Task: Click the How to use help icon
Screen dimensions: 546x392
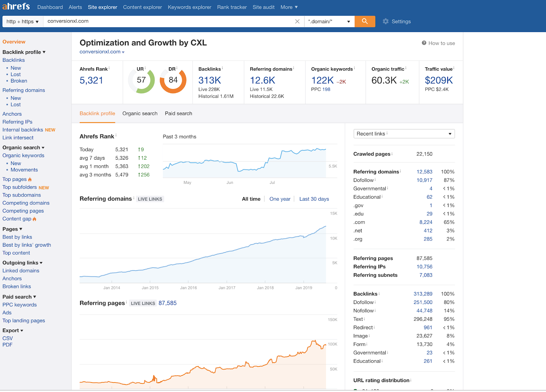Action: point(424,43)
